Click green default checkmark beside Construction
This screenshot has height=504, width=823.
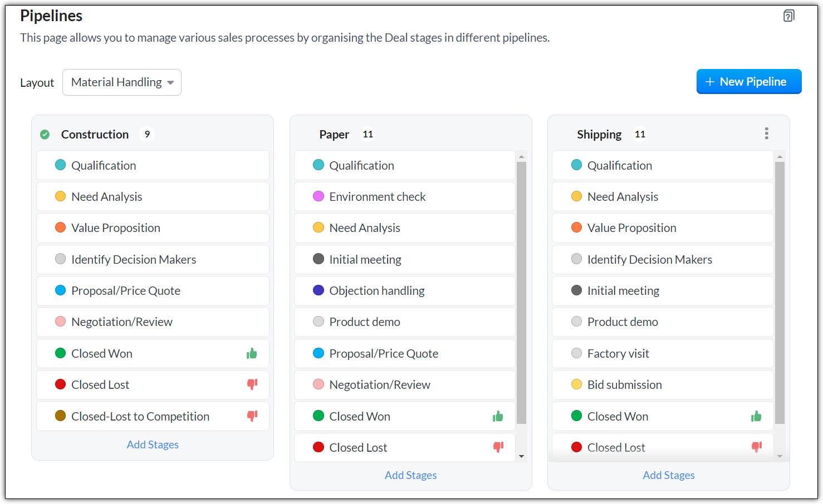[x=45, y=135]
